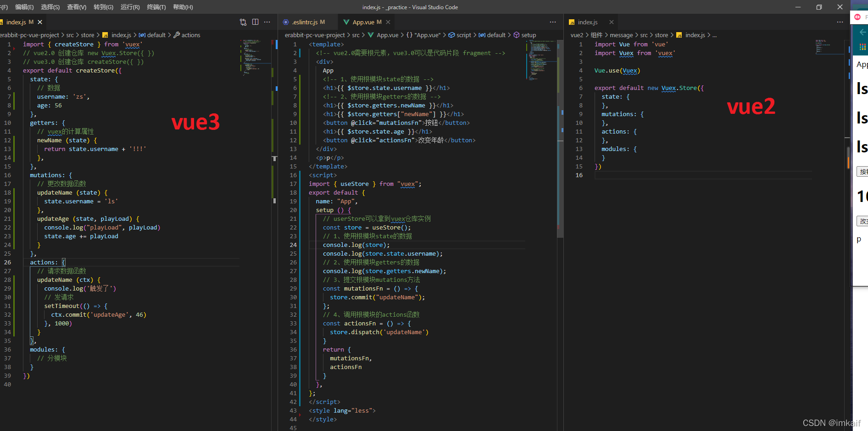Close the right-side index.js tab
The width and height of the screenshot is (868, 431).
(x=612, y=22)
